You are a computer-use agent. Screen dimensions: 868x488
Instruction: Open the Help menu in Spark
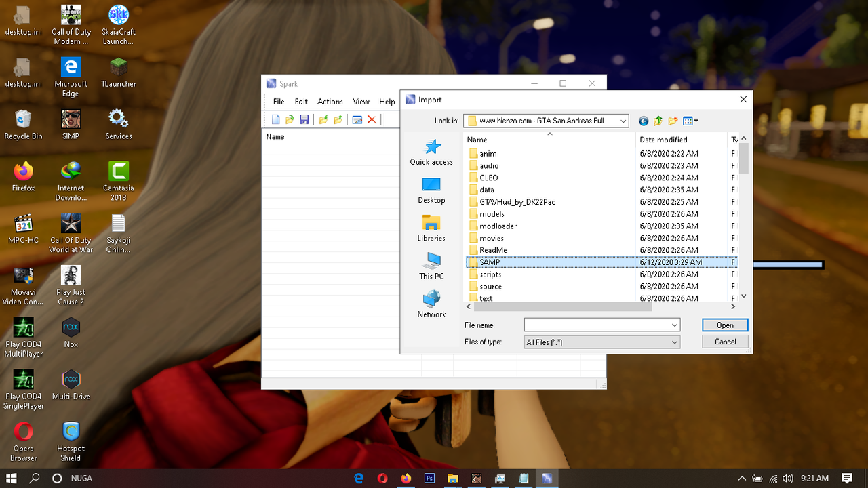click(x=387, y=102)
